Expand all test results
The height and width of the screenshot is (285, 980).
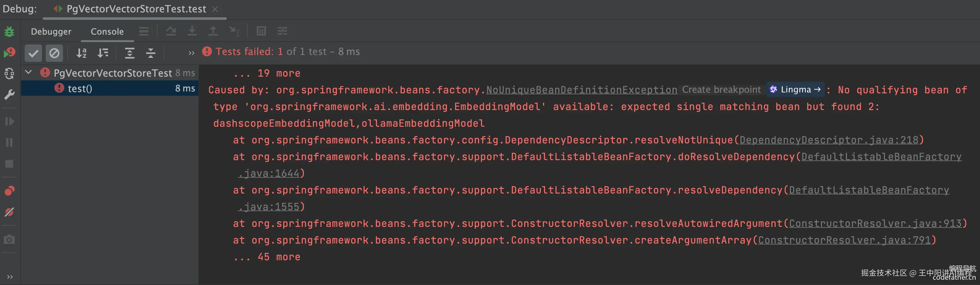129,53
